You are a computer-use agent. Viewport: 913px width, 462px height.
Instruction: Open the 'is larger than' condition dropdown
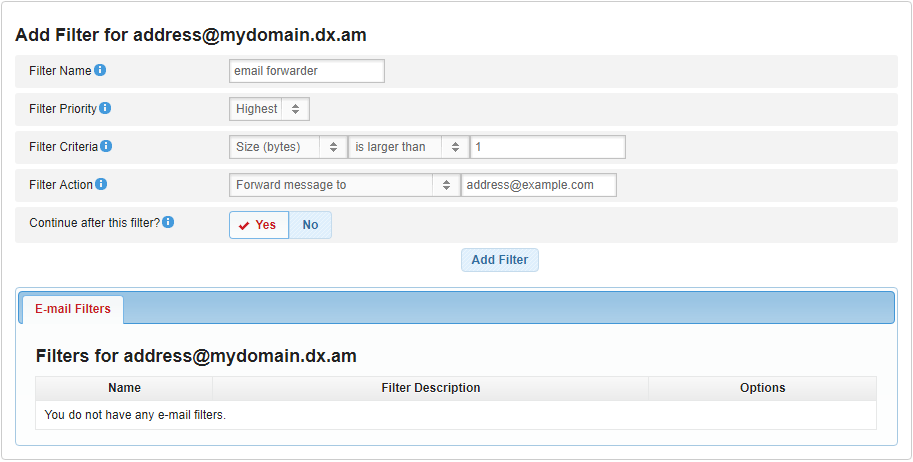point(408,147)
